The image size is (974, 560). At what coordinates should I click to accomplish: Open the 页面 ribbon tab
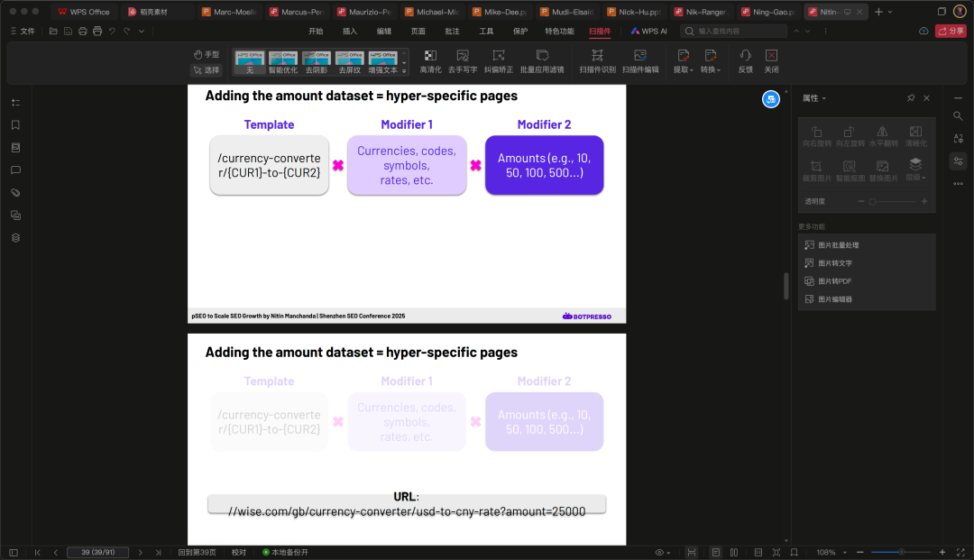pyautogui.click(x=418, y=31)
